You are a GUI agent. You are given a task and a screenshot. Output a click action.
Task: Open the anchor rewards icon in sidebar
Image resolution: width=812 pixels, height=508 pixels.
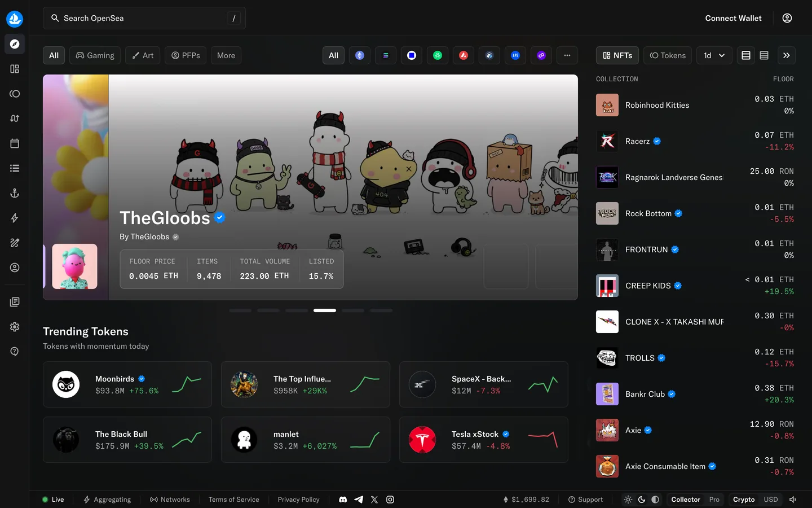point(15,193)
